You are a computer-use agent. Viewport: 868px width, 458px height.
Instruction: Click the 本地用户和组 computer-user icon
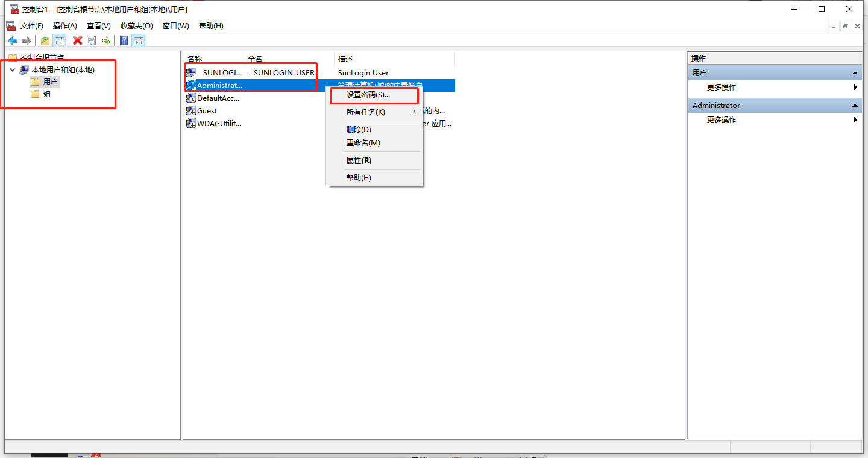pyautogui.click(x=24, y=69)
